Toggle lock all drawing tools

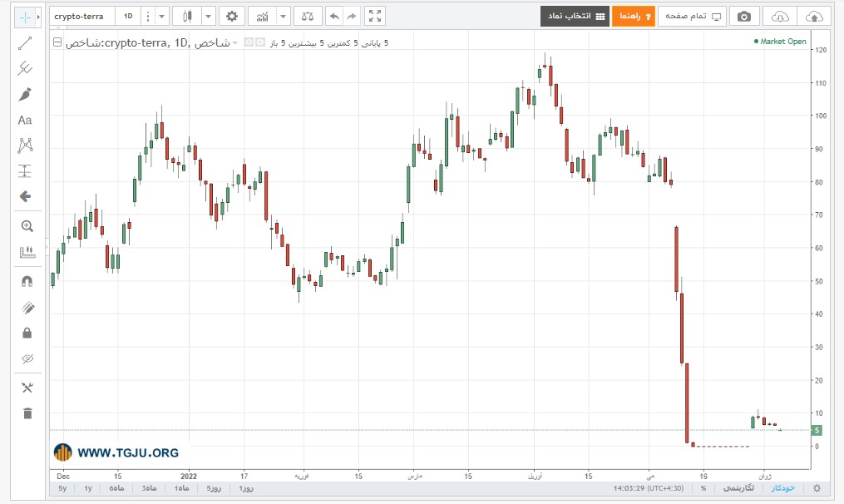click(27, 334)
